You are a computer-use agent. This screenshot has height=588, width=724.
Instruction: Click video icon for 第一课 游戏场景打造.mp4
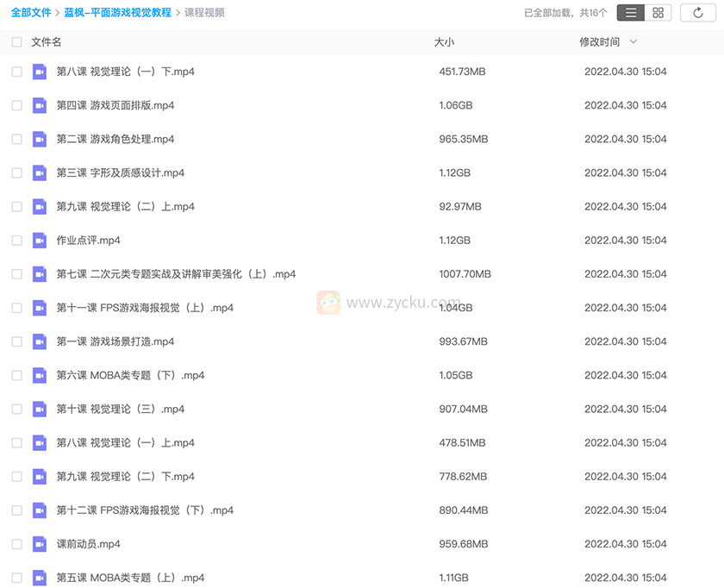point(40,341)
